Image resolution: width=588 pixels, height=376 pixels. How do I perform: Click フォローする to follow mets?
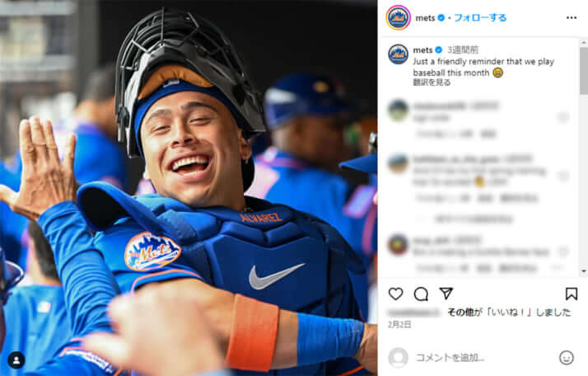click(x=480, y=17)
